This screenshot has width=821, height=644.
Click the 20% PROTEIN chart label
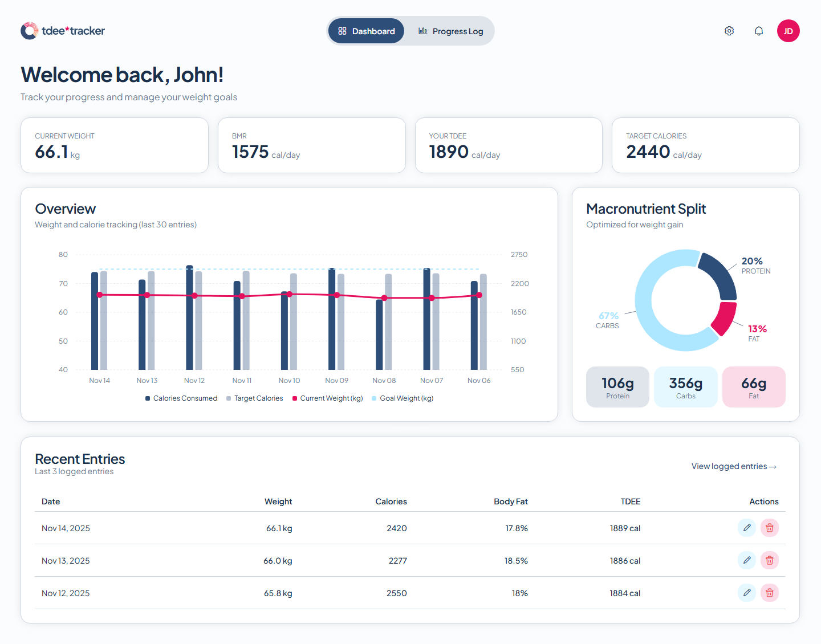coord(756,266)
